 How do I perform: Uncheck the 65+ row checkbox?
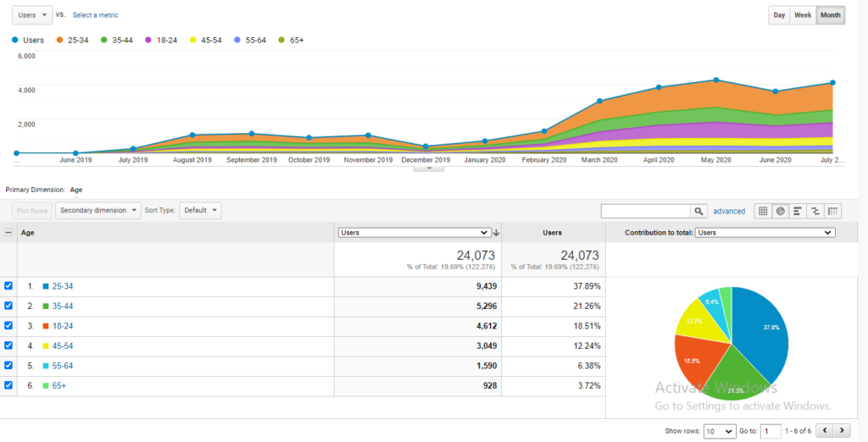coord(8,385)
